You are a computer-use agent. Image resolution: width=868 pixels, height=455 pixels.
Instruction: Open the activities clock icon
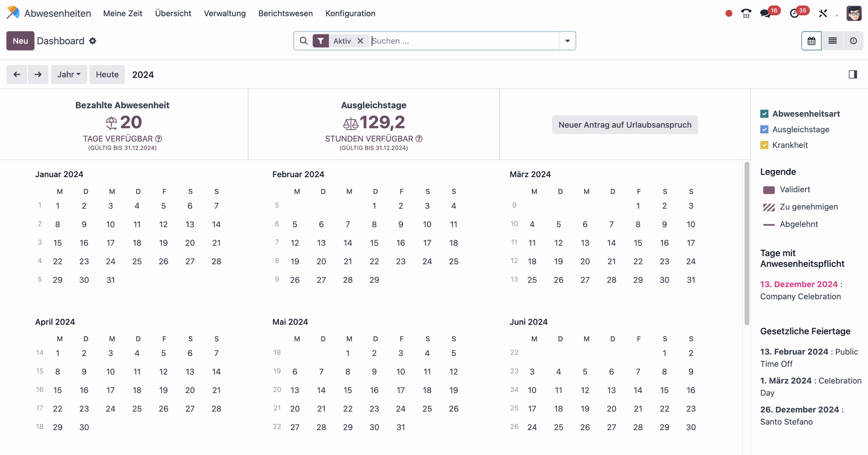click(x=794, y=14)
